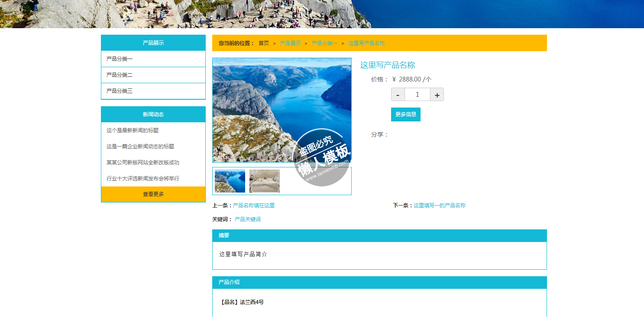Select the fjord landscape thumbnail
This screenshot has width=644, height=317.
[230, 181]
